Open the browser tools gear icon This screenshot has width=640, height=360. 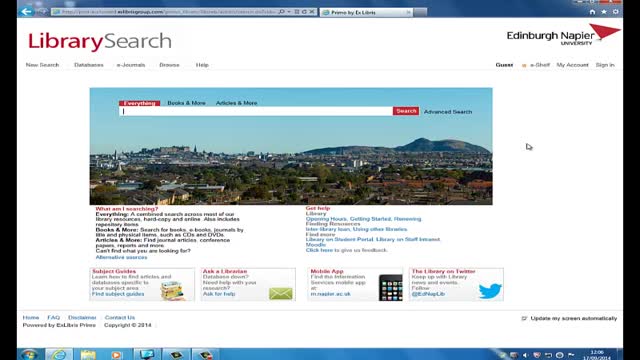pos(616,12)
